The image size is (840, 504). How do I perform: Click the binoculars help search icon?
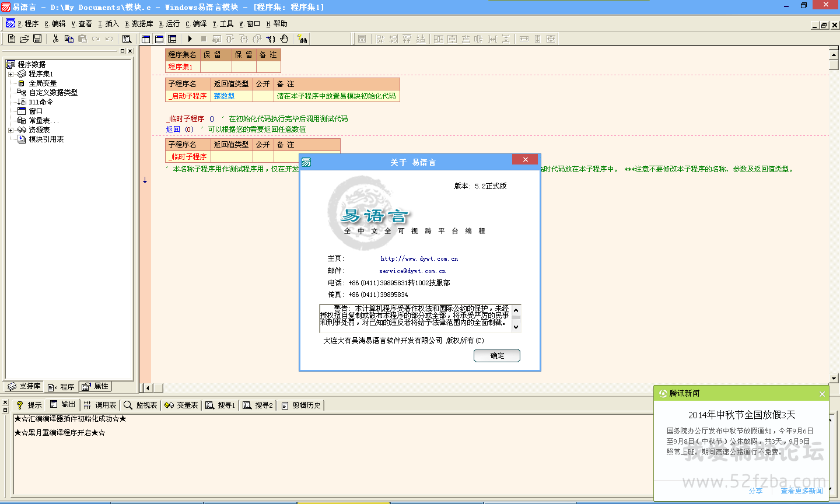(x=302, y=38)
